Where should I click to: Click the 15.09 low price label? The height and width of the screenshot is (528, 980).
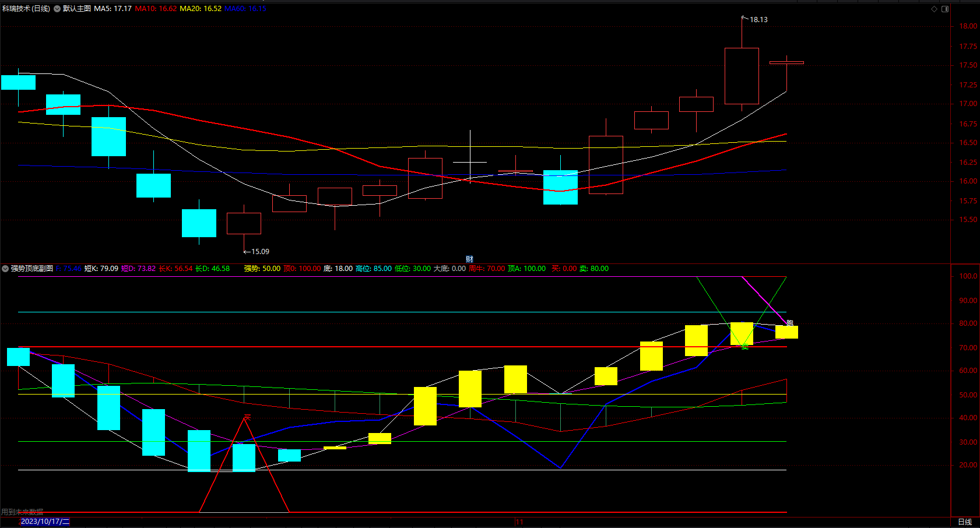[x=260, y=252]
